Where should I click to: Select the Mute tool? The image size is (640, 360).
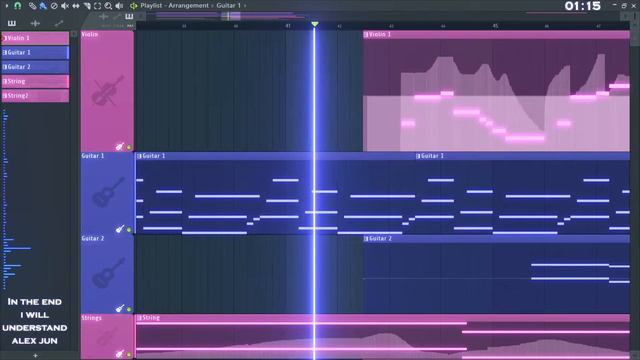pos(65,6)
